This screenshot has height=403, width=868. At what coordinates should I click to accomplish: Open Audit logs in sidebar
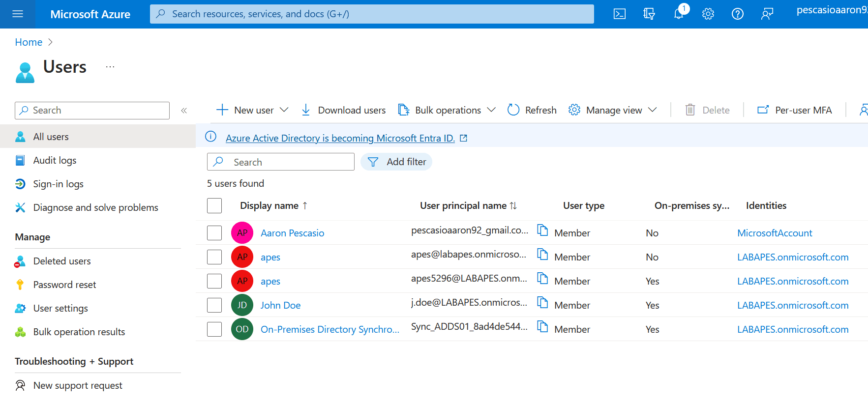coord(55,161)
